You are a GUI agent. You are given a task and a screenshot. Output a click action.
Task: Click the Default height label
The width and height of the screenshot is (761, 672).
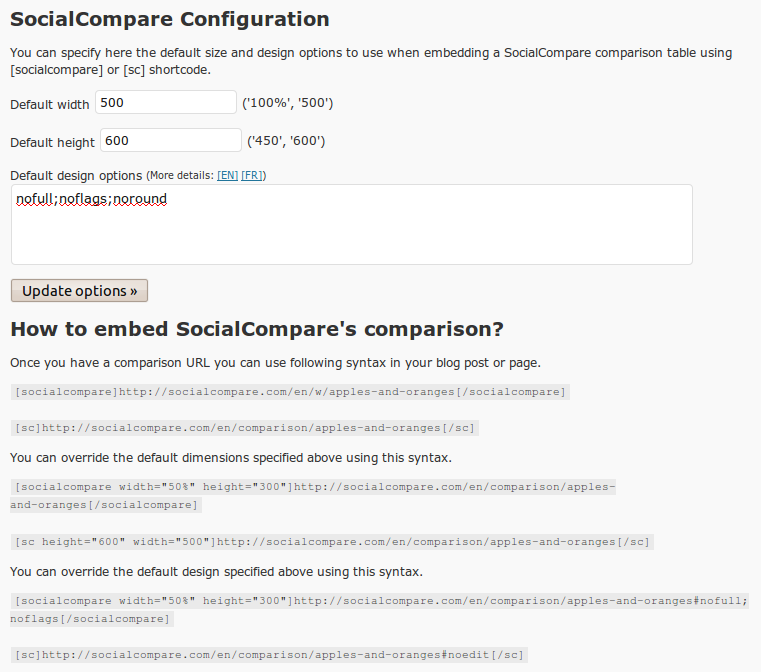[52, 143]
